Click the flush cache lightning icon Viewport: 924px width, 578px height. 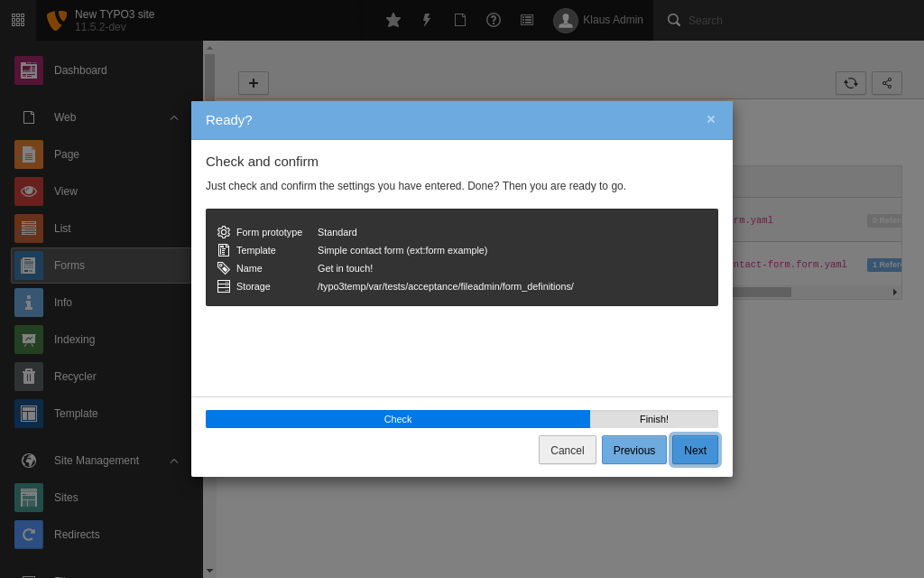click(x=427, y=20)
